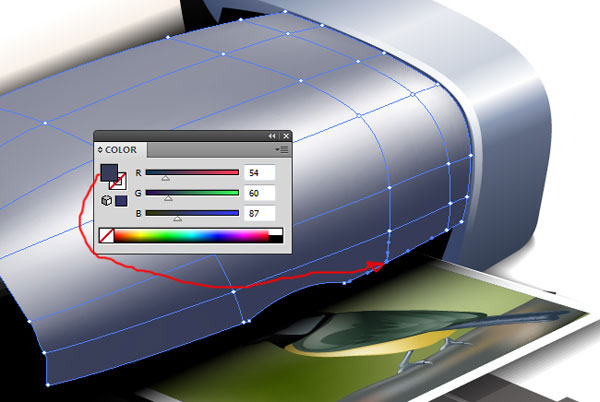Screen dimensions: 600x402
Task: Click the None swatch beside the spectrum bar
Action: pyautogui.click(x=105, y=236)
